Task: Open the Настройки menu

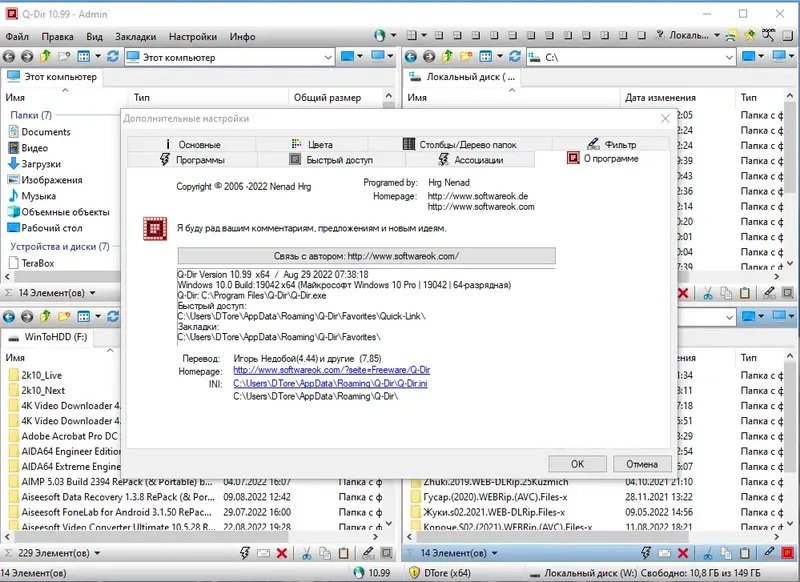Action: tap(193, 37)
